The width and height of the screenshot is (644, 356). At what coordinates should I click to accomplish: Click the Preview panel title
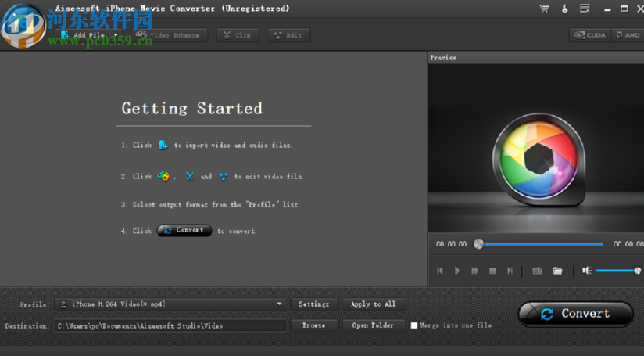[443, 58]
